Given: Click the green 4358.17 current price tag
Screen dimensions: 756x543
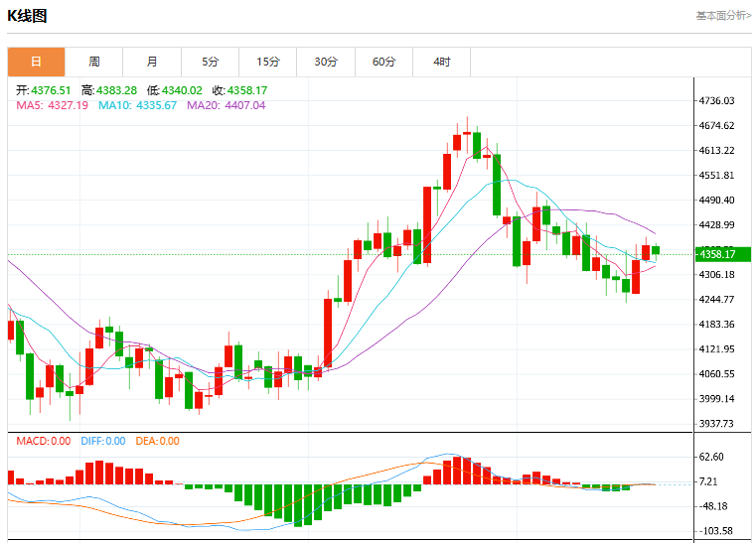Looking at the screenshot, I should click(723, 254).
